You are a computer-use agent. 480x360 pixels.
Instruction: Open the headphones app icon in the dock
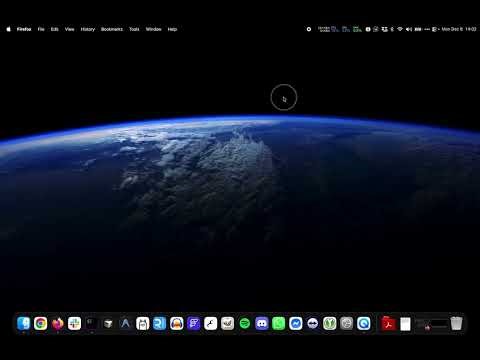point(177,323)
